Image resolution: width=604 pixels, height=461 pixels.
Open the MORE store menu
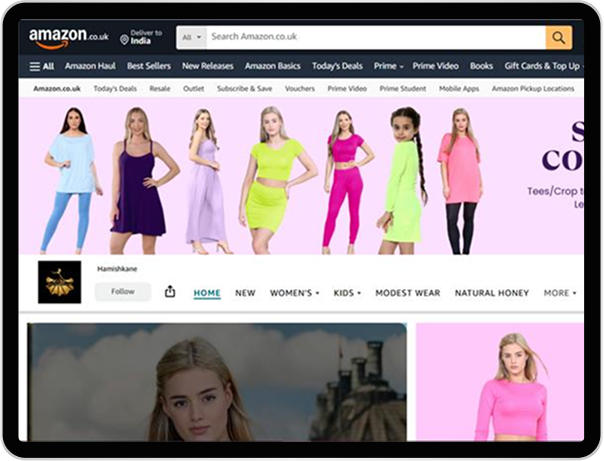pos(559,293)
